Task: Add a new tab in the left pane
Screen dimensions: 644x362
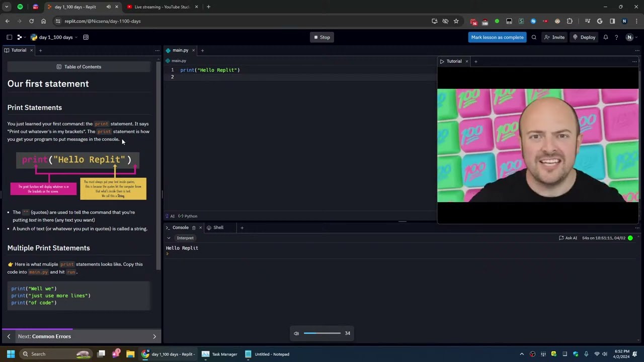Action: coord(40,50)
